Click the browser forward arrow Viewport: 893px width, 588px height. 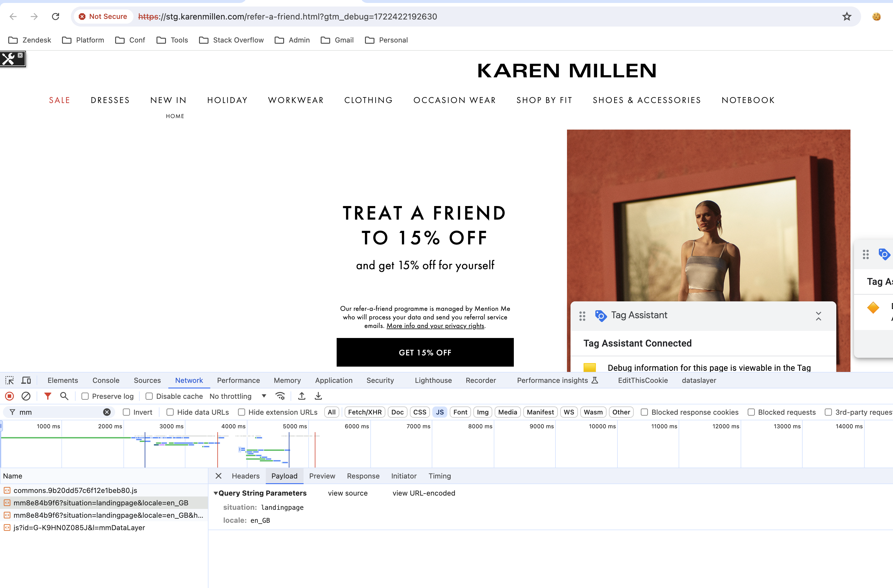(34, 17)
